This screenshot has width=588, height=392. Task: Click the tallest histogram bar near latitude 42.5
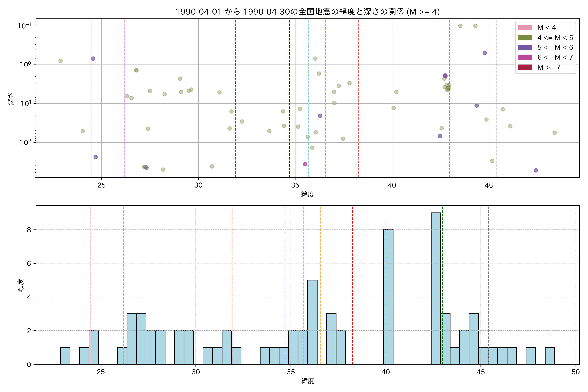pyautogui.click(x=436, y=287)
